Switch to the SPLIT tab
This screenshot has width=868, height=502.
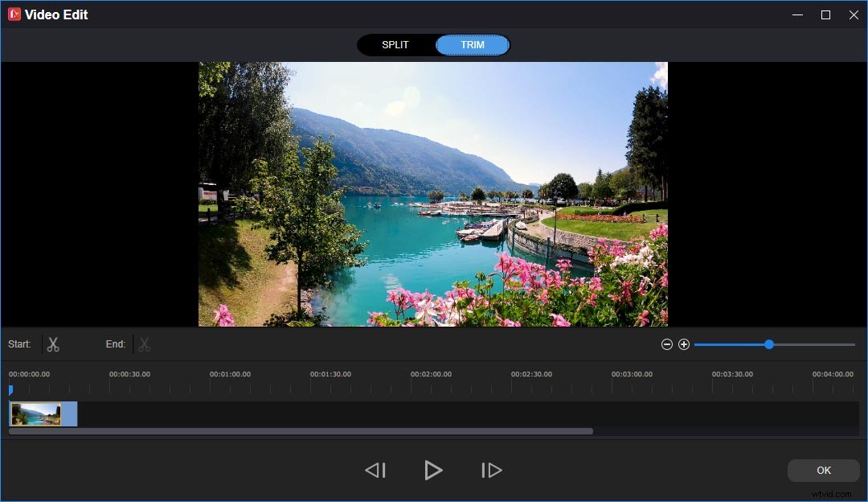[x=395, y=45]
